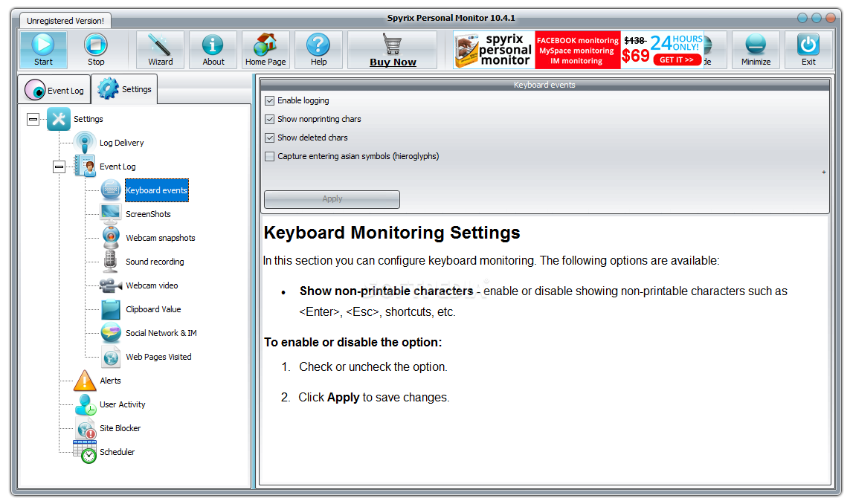This screenshot has width=853, height=504.
Task: Collapse the Settings root tree node
Action: click(33, 119)
